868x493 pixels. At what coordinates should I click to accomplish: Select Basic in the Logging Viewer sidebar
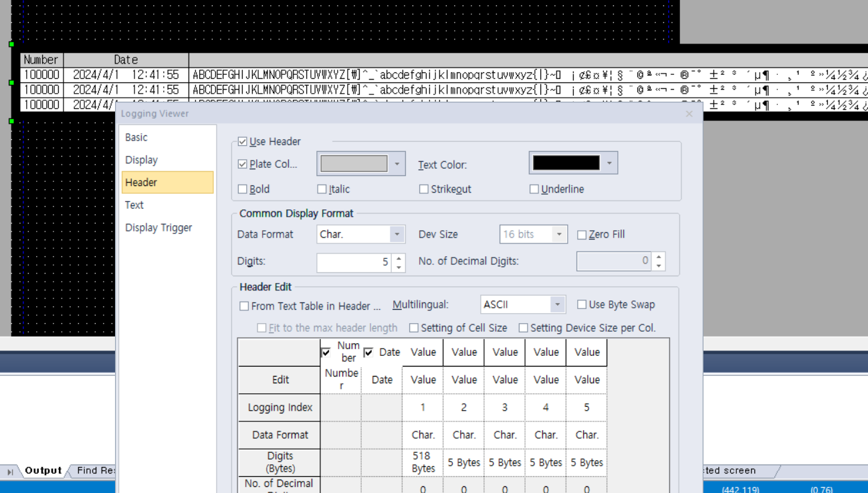point(136,137)
